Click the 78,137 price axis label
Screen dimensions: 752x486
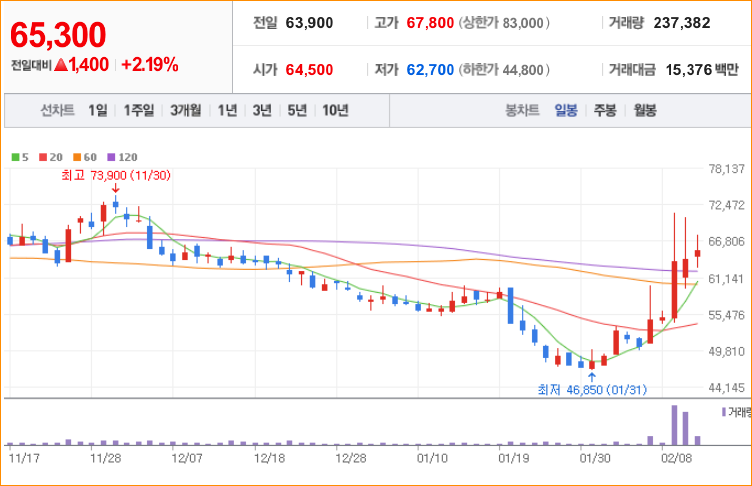coord(727,169)
